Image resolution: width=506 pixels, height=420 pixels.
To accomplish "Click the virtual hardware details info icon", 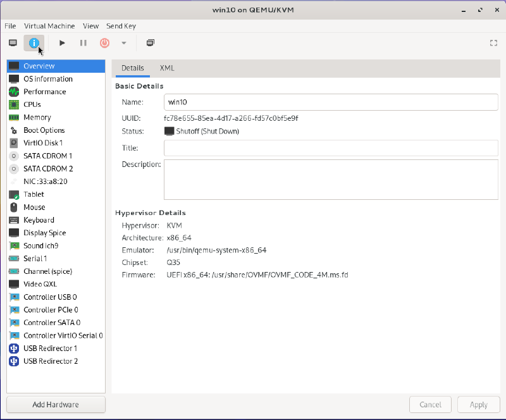I will [34, 43].
